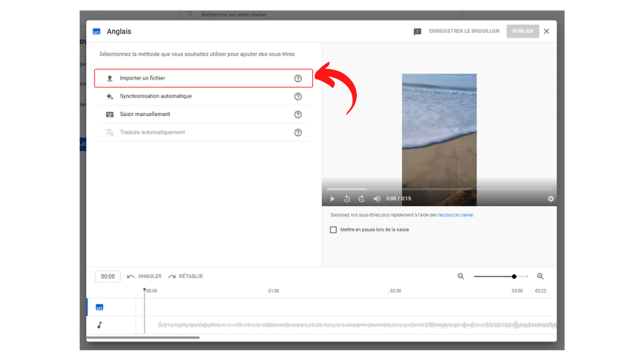Click the audio waveform track
Viewport: 644px width, 361px height.
[357, 325]
